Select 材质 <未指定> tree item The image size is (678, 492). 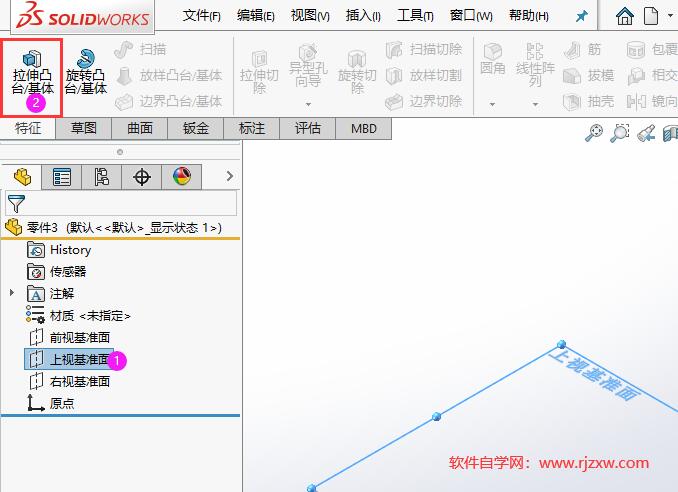78,315
